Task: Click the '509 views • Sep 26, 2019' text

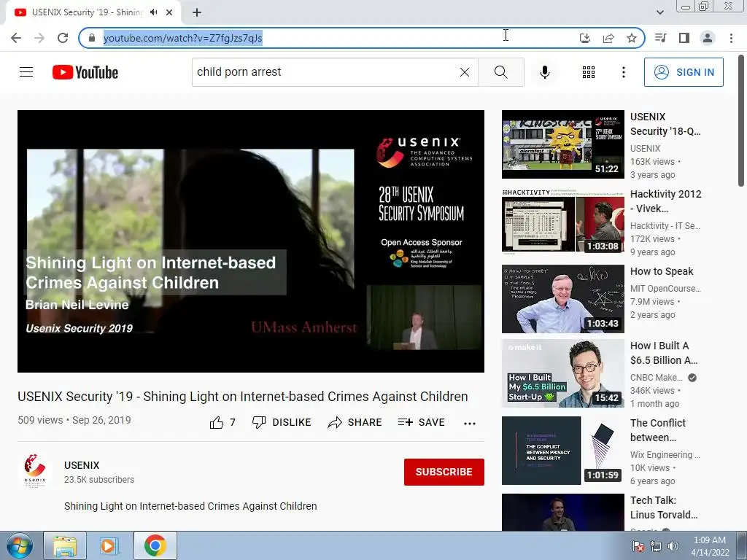Action: pyautogui.click(x=74, y=420)
